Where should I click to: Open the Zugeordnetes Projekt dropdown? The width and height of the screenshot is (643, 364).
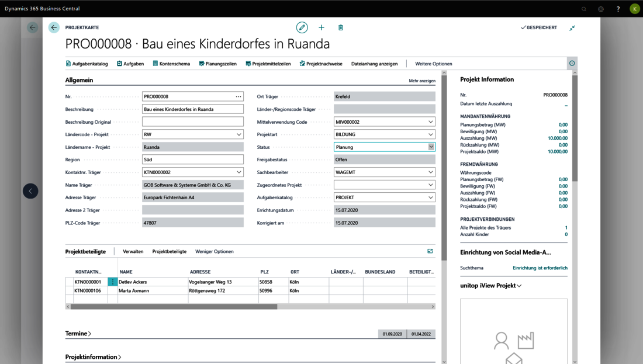point(431,185)
